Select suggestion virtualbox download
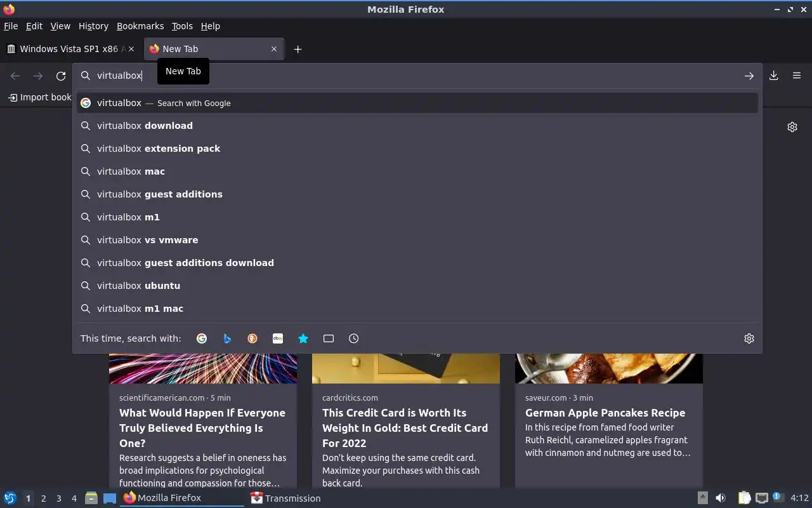This screenshot has height=508, width=812. [x=417, y=126]
